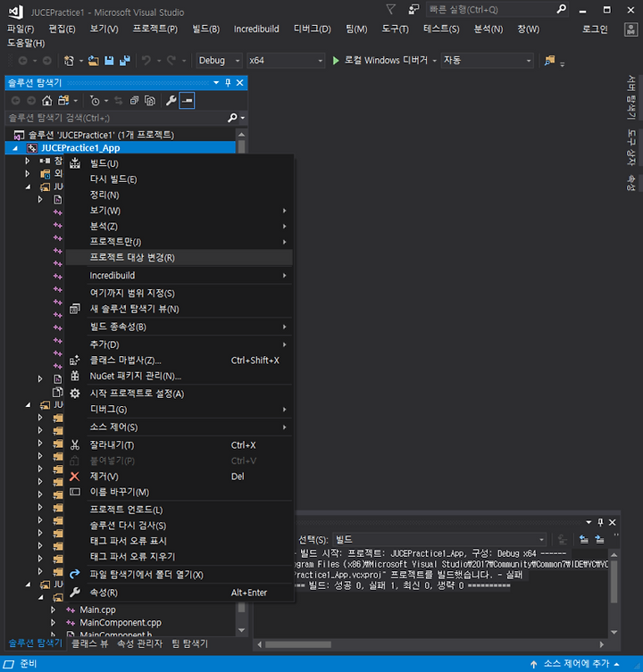This screenshot has height=672, width=643.
Task: Click Output panel next message icon
Action: tap(599, 539)
